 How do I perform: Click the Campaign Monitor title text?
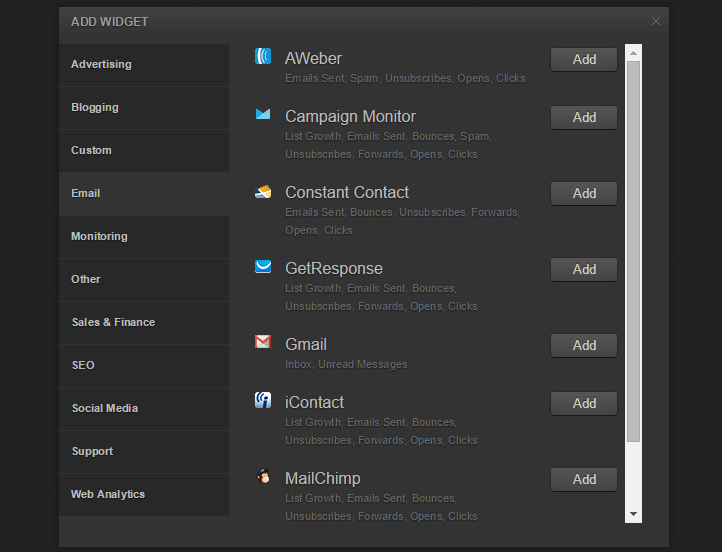350,117
